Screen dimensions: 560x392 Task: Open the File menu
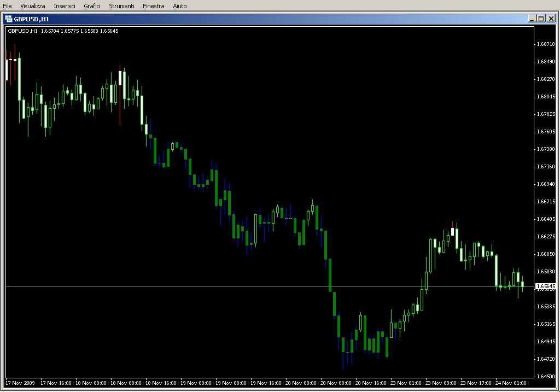click(x=8, y=6)
